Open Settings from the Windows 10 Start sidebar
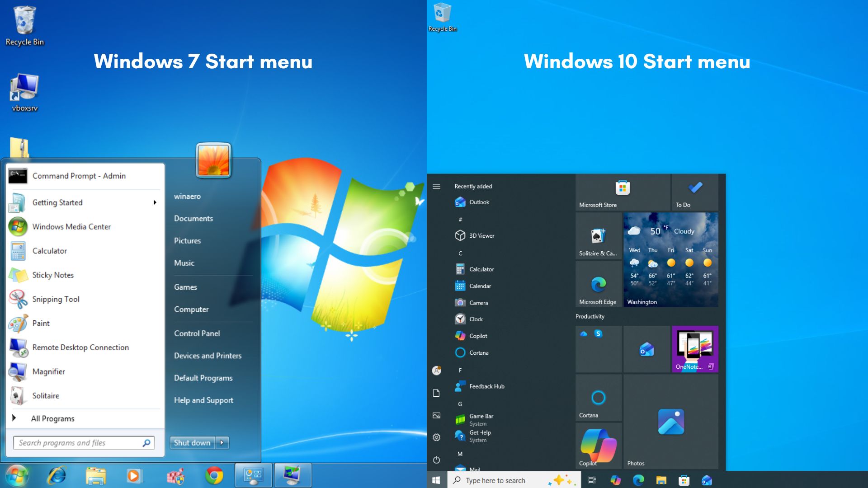The height and width of the screenshot is (488, 868). tap(436, 437)
